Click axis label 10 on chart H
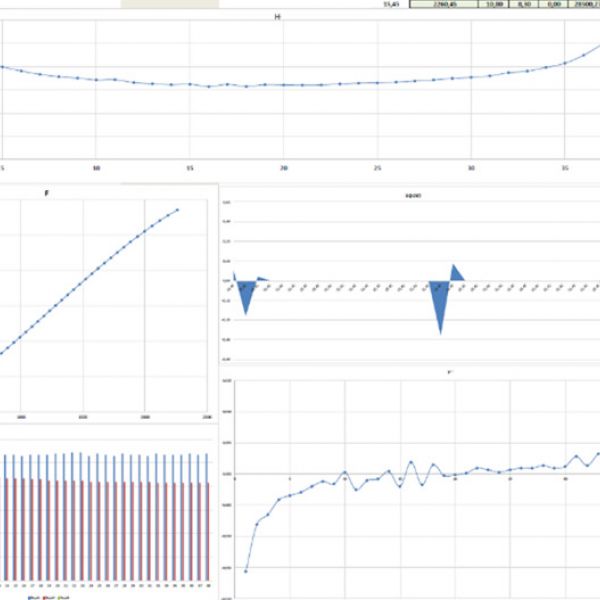The height and width of the screenshot is (600, 600). coord(96,167)
